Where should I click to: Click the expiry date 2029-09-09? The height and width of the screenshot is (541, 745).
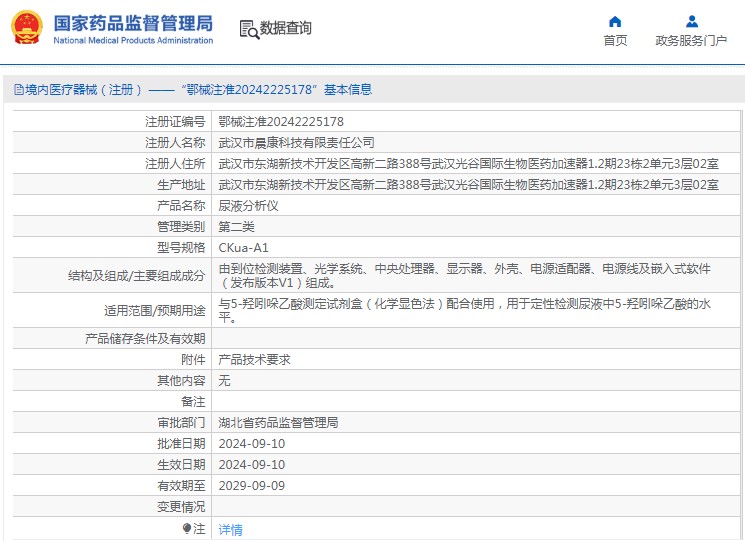pyautogui.click(x=251, y=485)
